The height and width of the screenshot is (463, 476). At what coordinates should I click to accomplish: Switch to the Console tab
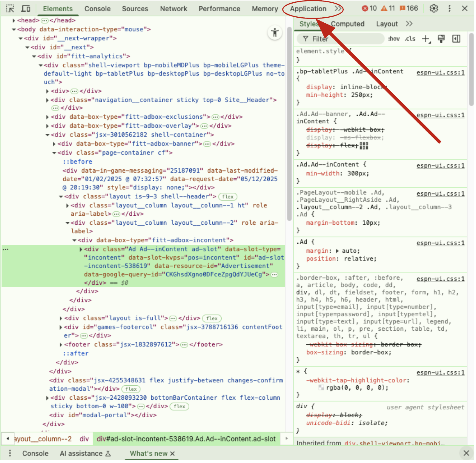click(98, 9)
